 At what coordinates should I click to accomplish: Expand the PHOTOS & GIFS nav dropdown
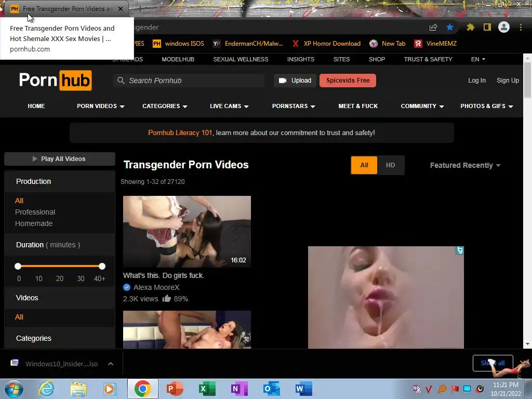pyautogui.click(x=486, y=106)
